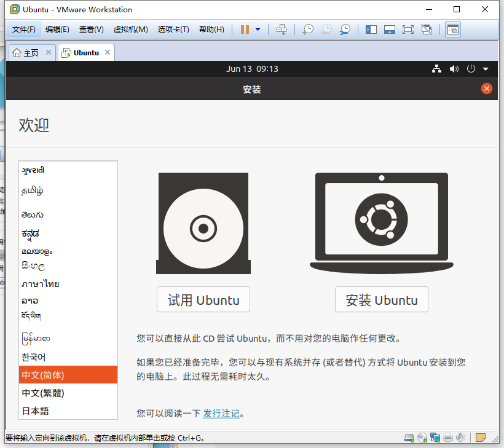The width and height of the screenshot is (504, 448).
Task: Select తెలుగు in the language list
Action: (x=68, y=214)
